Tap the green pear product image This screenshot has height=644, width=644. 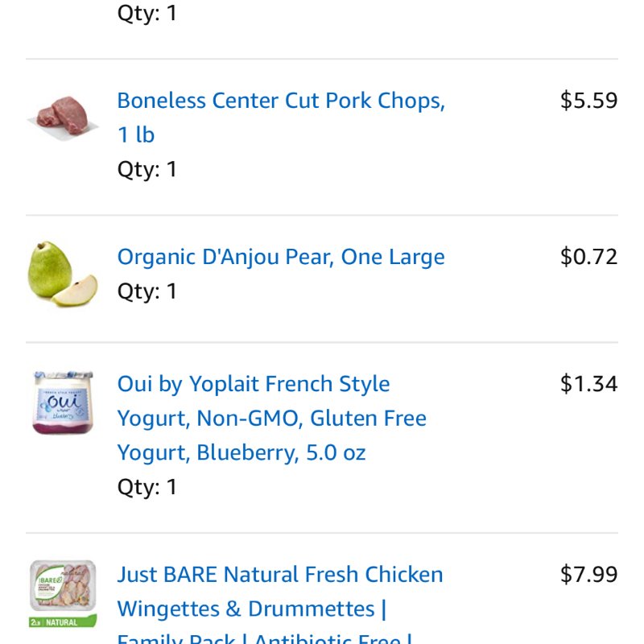[63, 274]
